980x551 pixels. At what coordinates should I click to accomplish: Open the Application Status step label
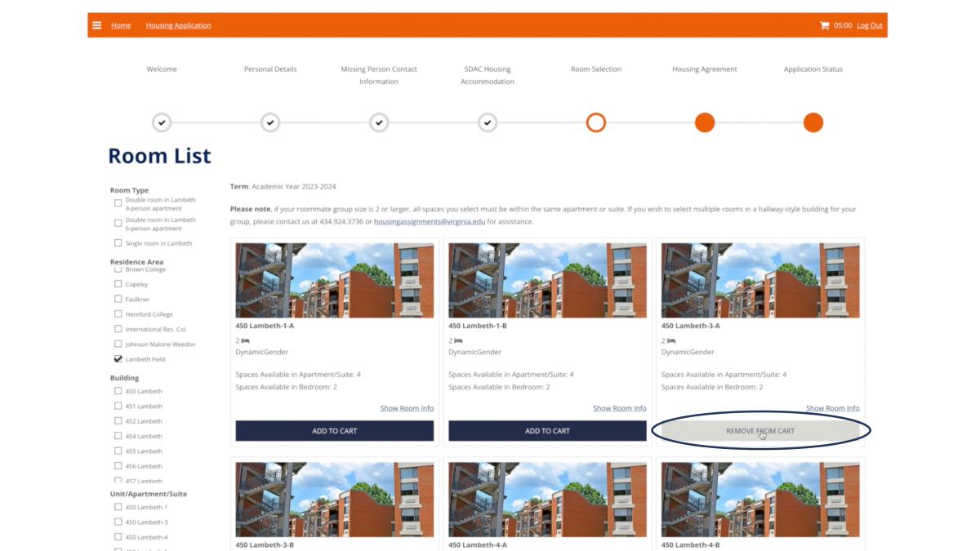click(x=813, y=69)
